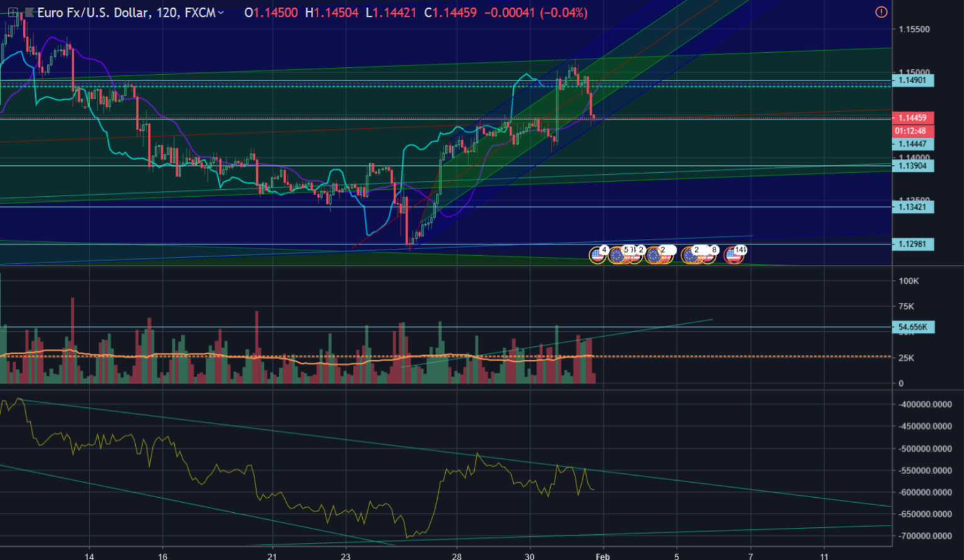Screen dimensions: 964x560
Task: Click the 1.13904 price label
Action: [x=912, y=166]
